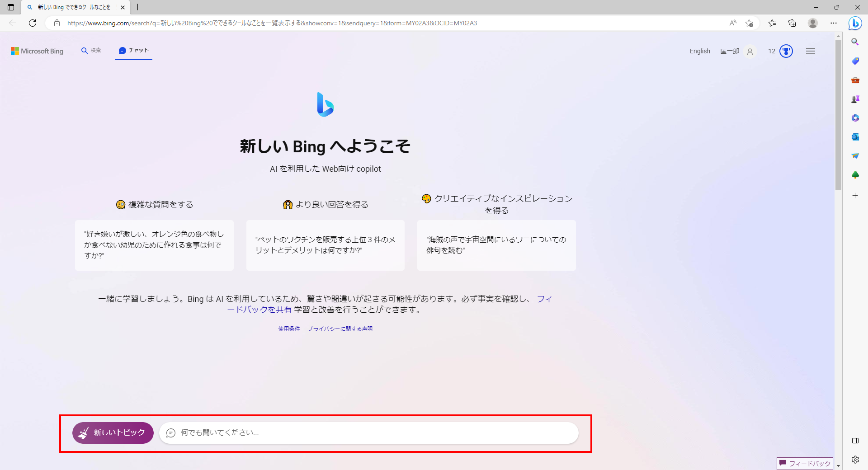
Task: Click the フィードバック button
Action: 805,464
